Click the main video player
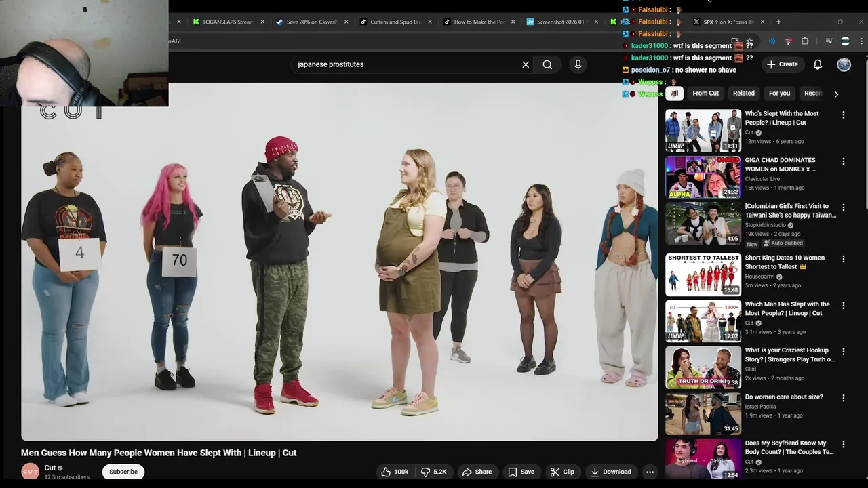Viewport: 868px width, 488px height. coord(339,262)
